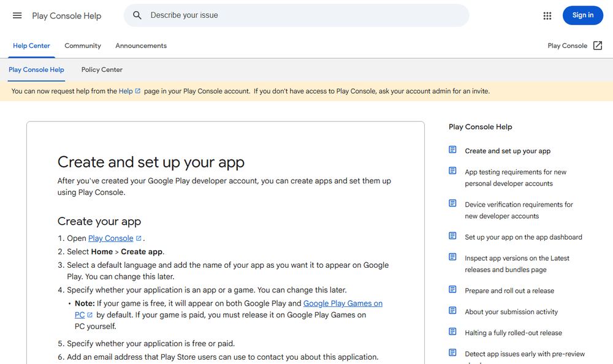
Task: Click article icon beside Inspect app versions
Action: pyautogui.click(x=452, y=257)
